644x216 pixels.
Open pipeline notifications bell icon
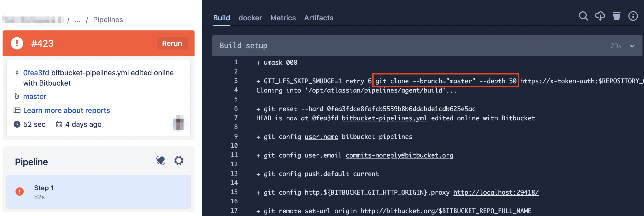tap(160, 161)
